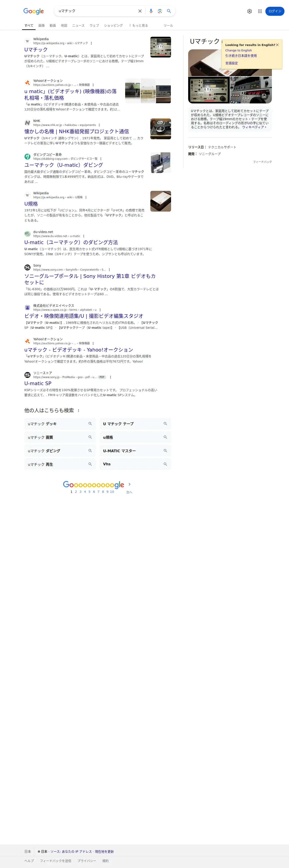Click the search icon in the 'Vhs' suggestion

pos(165,464)
